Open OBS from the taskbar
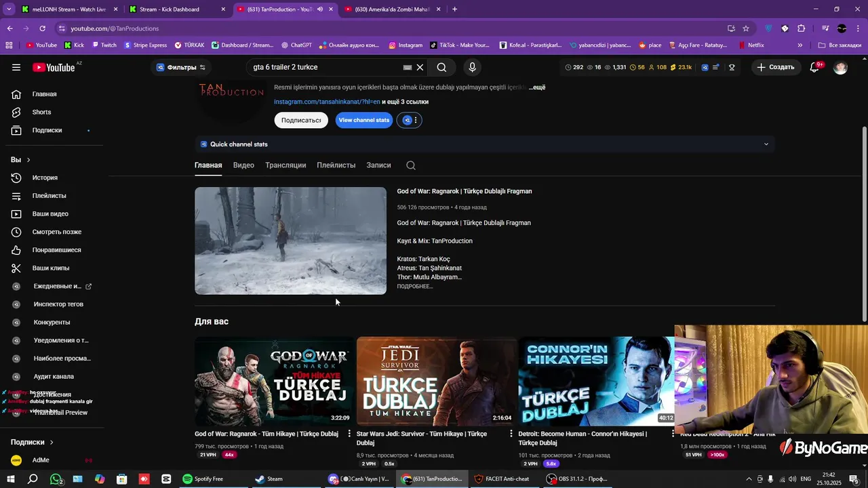 click(x=577, y=479)
